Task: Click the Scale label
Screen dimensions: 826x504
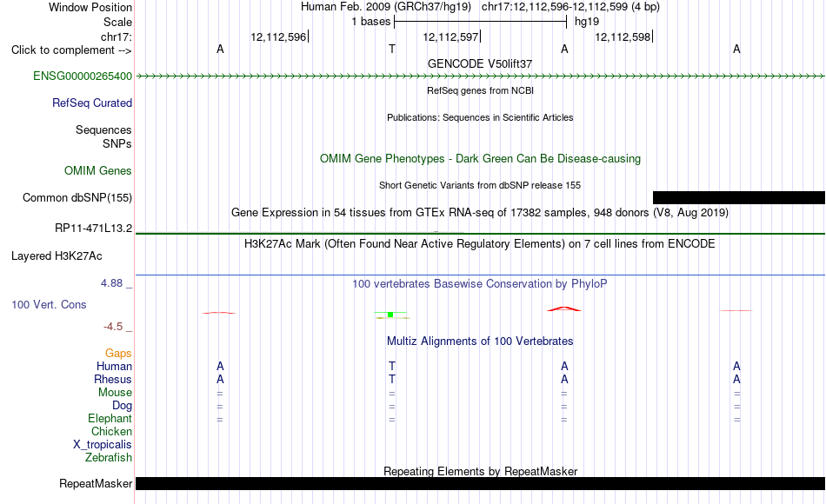Action: (x=117, y=22)
